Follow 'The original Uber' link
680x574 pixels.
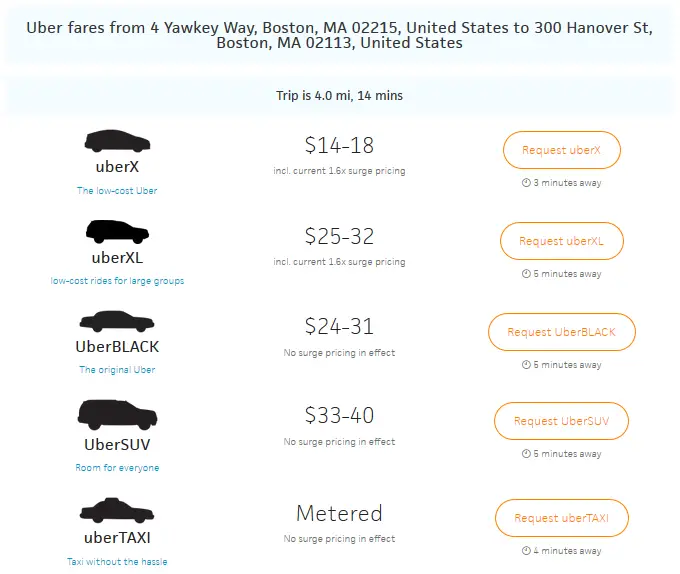[117, 370]
